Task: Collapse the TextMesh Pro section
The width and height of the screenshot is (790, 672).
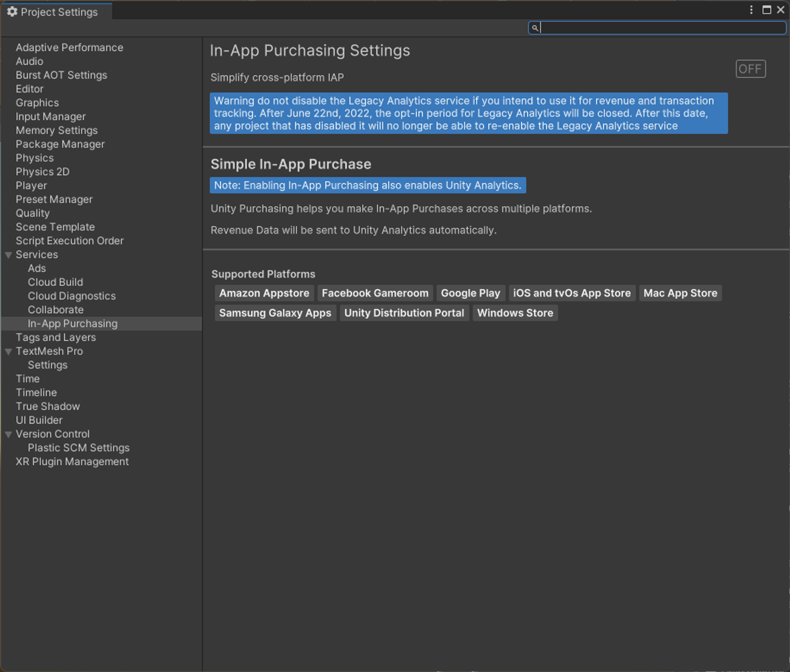Action: coord(8,352)
